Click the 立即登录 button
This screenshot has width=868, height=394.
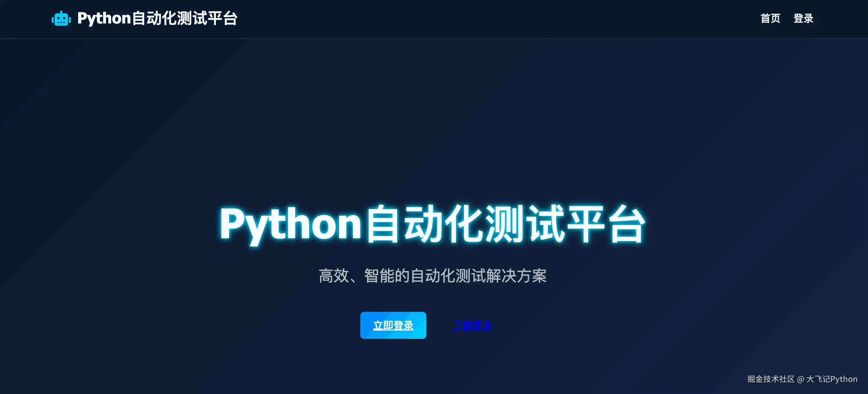pyautogui.click(x=393, y=325)
